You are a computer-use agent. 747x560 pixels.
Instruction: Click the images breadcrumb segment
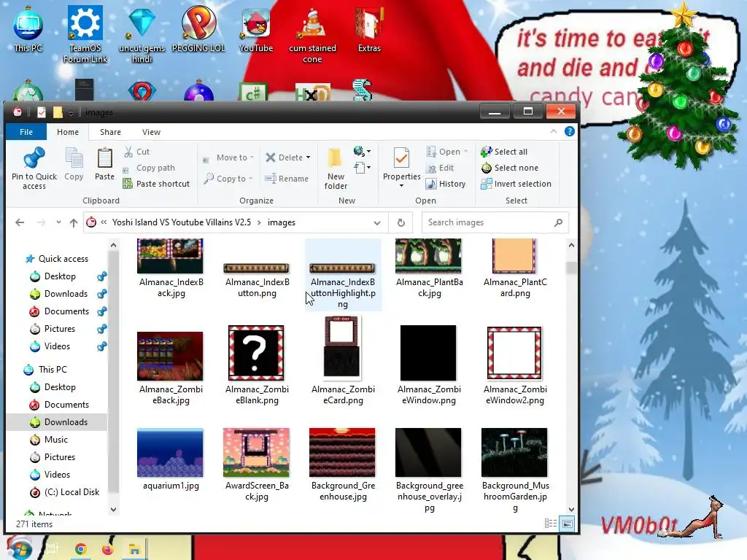[x=281, y=222]
